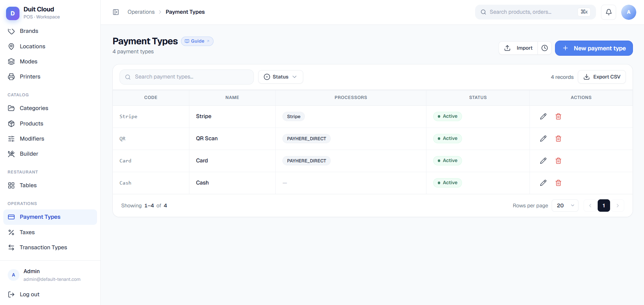
Task: Open the Status filter dropdown
Action: [281, 77]
